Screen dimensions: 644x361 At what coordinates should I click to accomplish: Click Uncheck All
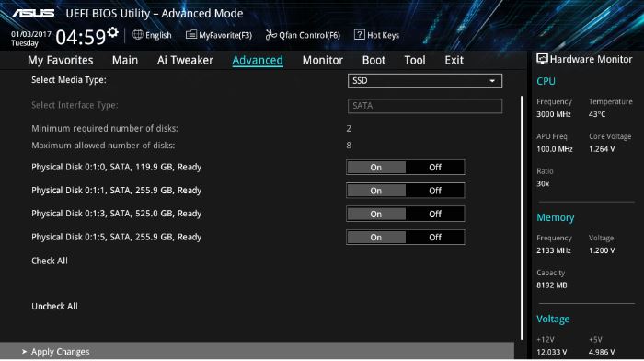[x=54, y=307]
